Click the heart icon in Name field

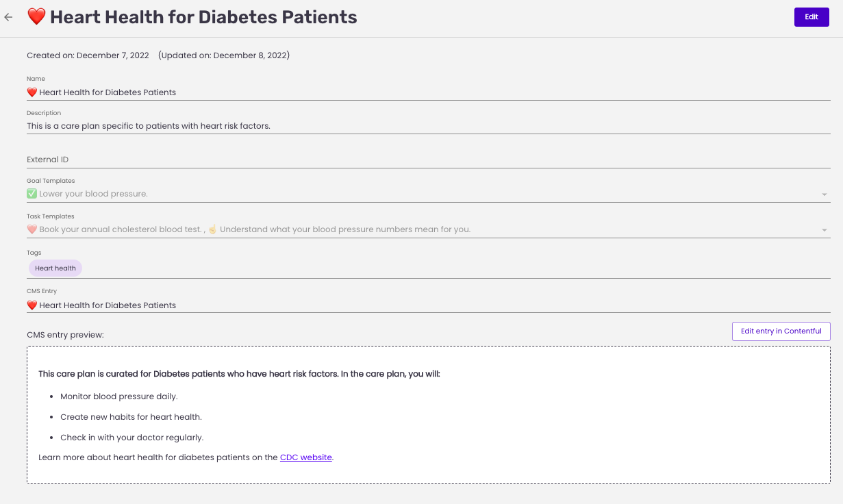(x=32, y=92)
